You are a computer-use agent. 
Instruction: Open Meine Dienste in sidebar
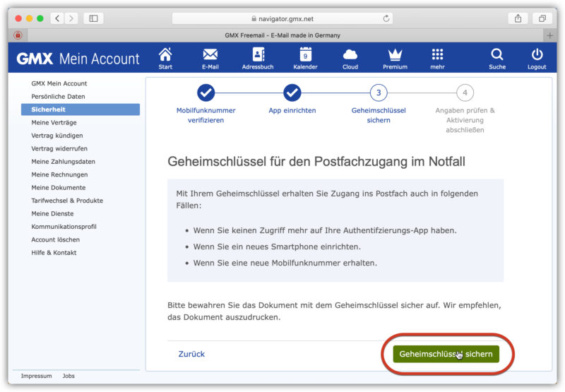point(52,213)
